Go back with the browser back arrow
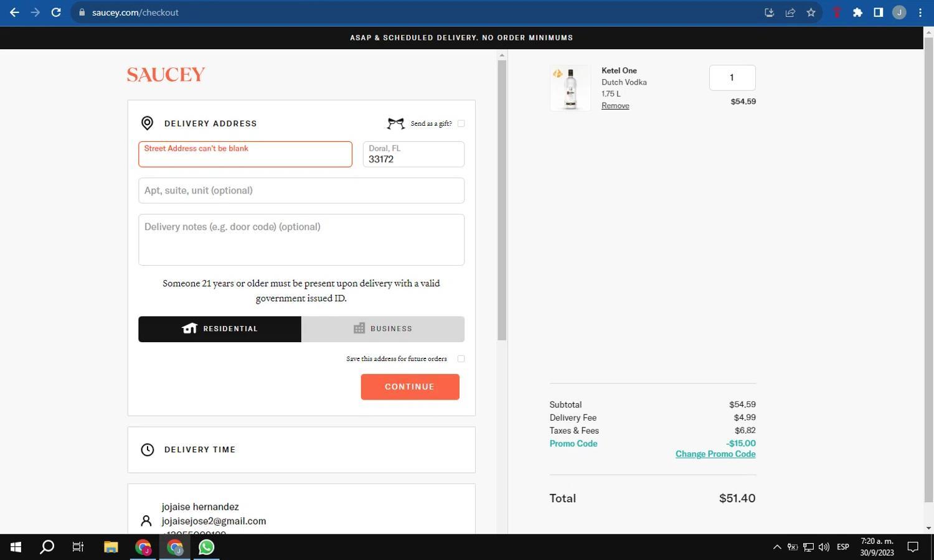The width and height of the screenshot is (934, 560). pos(14,12)
